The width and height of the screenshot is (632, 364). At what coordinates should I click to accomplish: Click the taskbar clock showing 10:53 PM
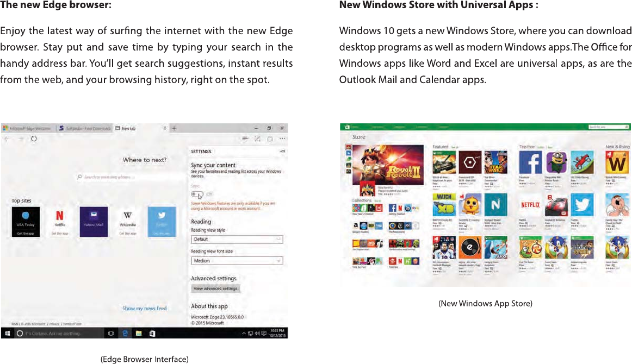pyautogui.click(x=277, y=333)
